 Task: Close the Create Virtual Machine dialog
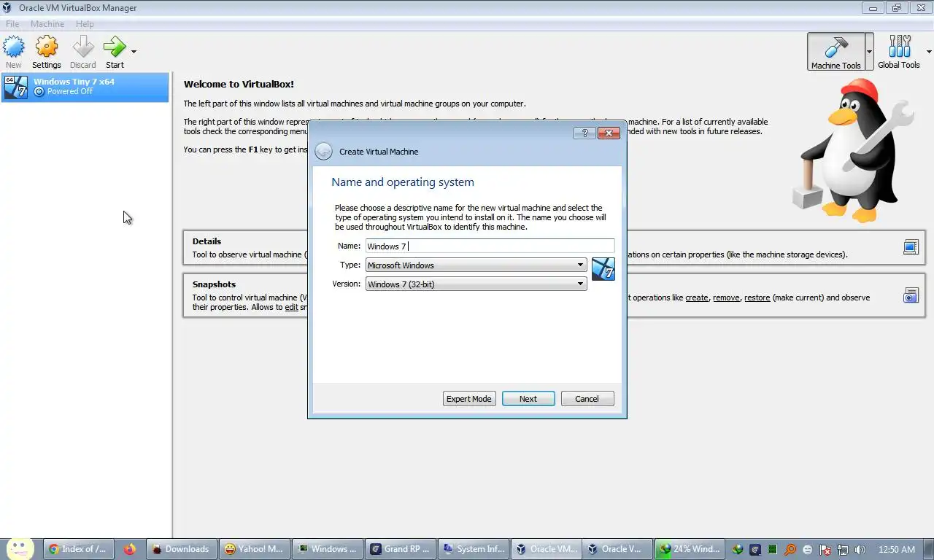pos(609,133)
